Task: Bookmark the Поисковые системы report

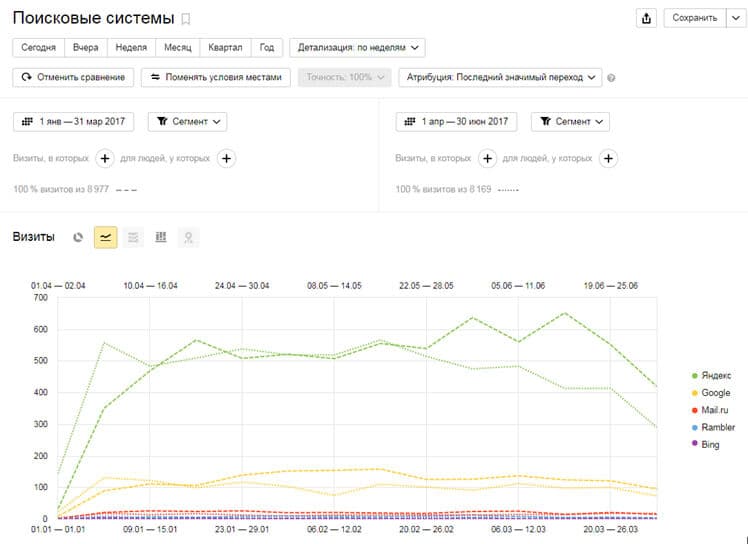Action: (186, 19)
